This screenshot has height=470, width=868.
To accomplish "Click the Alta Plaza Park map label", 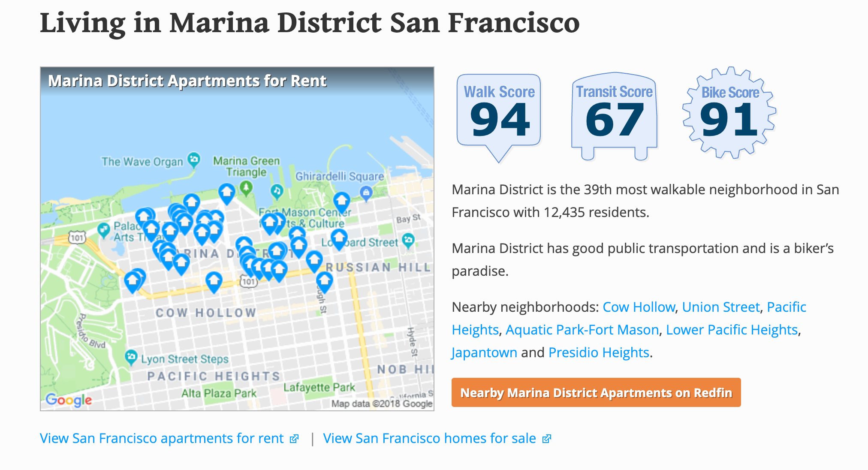I will (219, 393).
